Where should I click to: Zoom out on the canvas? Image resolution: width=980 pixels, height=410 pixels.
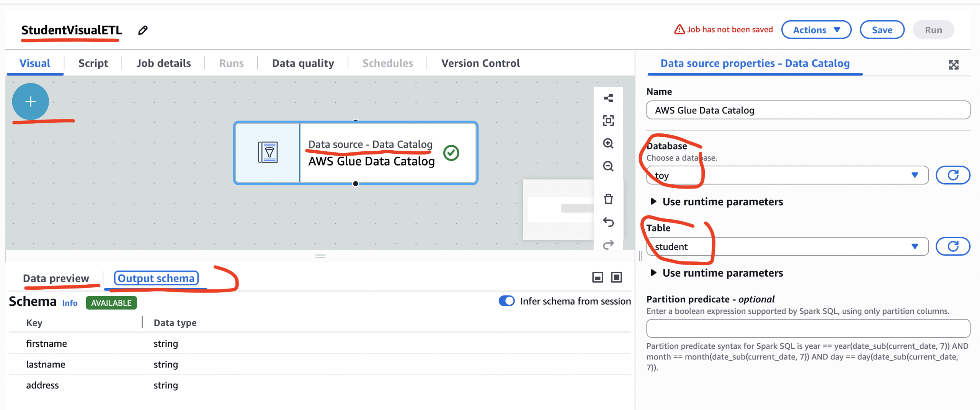608,166
